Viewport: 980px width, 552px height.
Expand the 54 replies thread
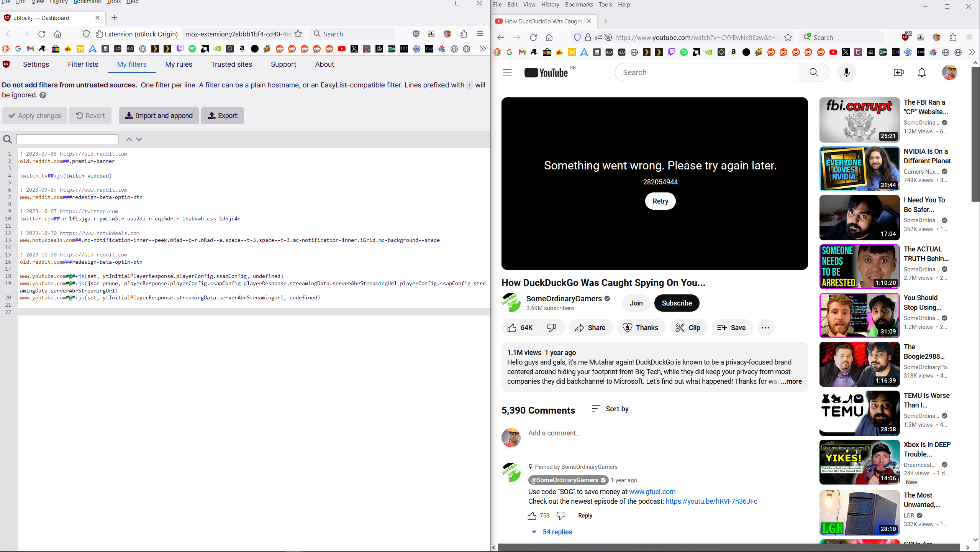[x=552, y=532]
